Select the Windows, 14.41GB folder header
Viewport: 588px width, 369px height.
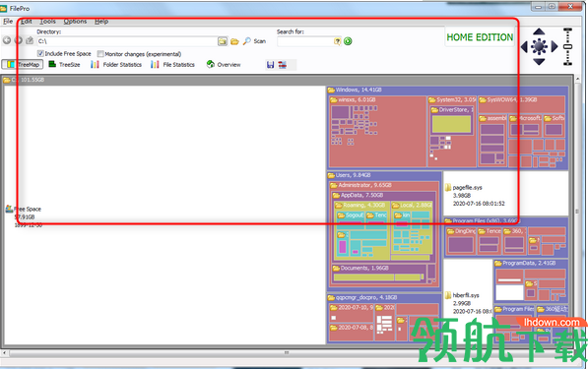point(447,90)
